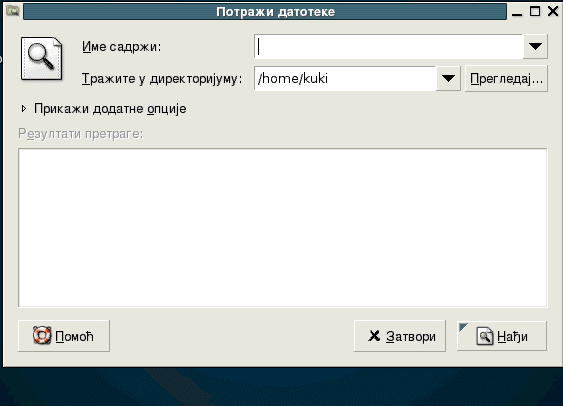Open the directory dropdown arrow next to /home/kuki
This screenshot has width=563, height=406.
[x=448, y=78]
